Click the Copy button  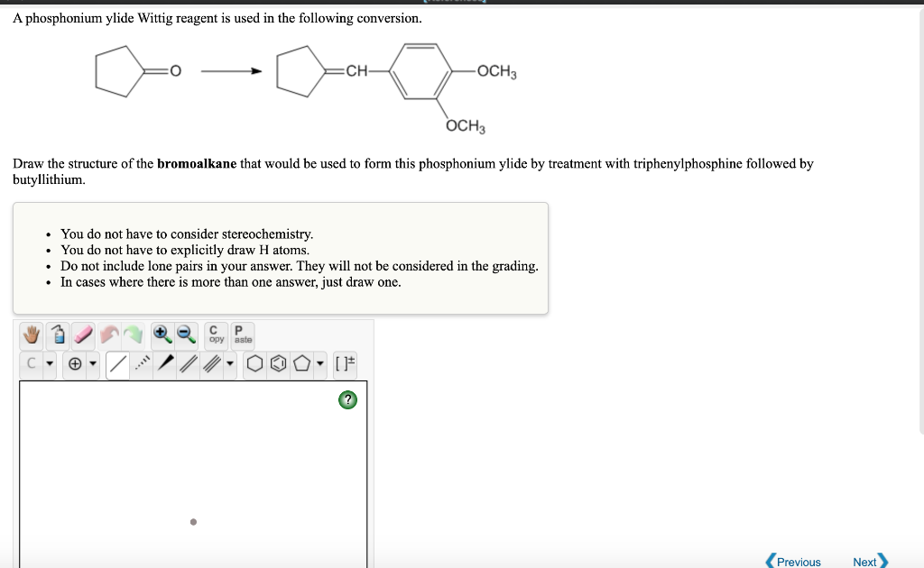point(217,334)
